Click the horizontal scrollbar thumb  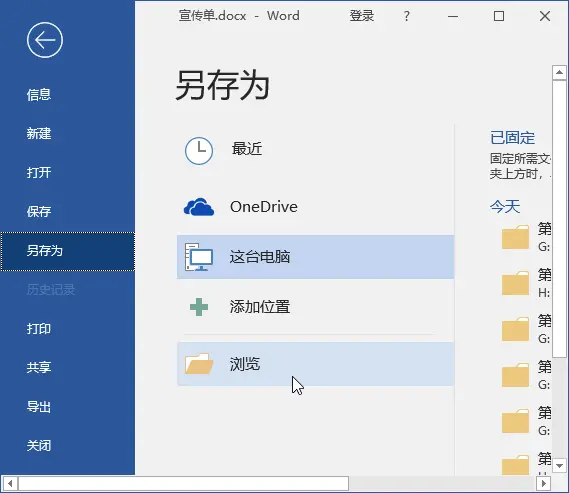click(183, 483)
